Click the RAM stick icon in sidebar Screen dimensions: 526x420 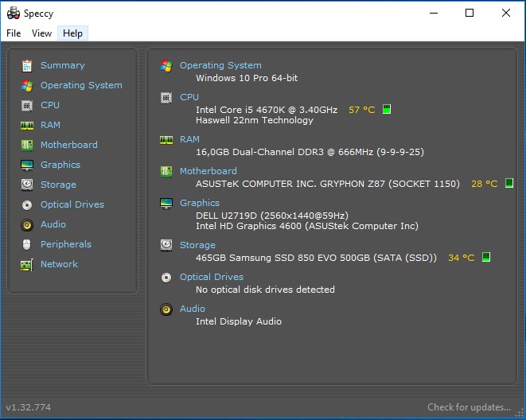pos(27,126)
